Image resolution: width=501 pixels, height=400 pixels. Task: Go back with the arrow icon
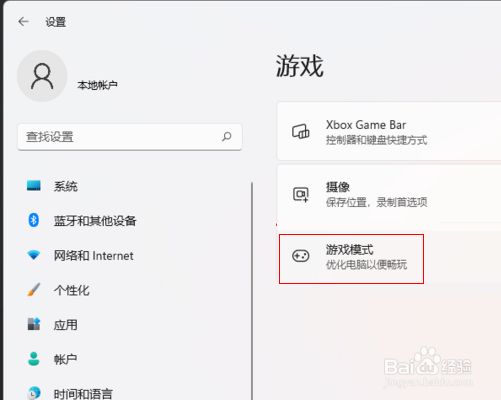(x=23, y=22)
